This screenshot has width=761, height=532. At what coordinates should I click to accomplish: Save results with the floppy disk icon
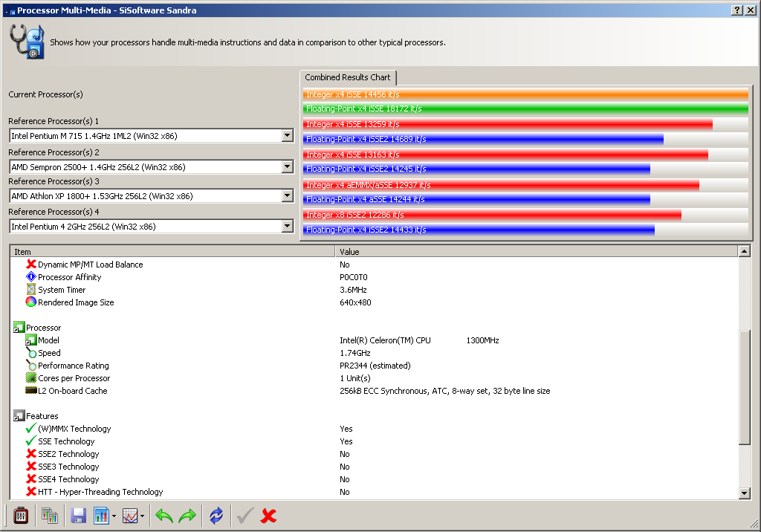[78, 516]
